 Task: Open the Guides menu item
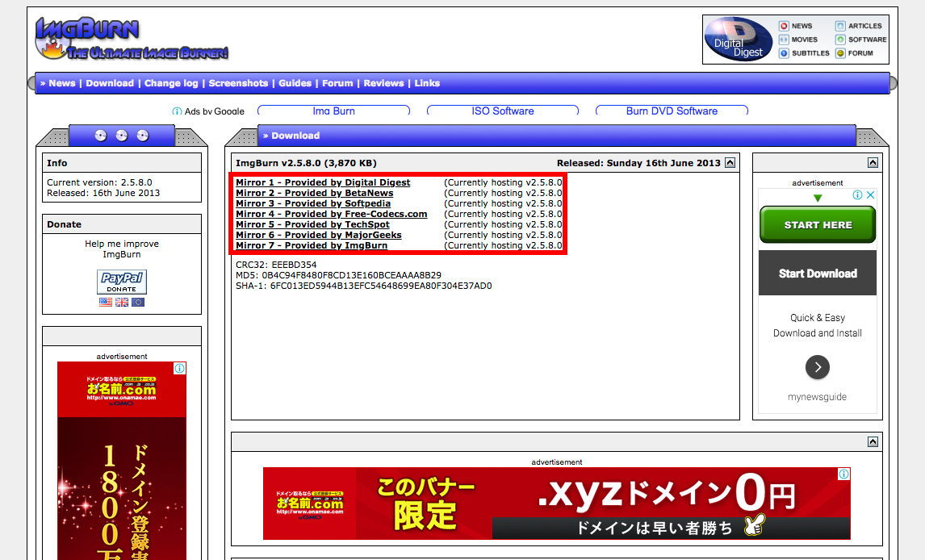coord(295,83)
